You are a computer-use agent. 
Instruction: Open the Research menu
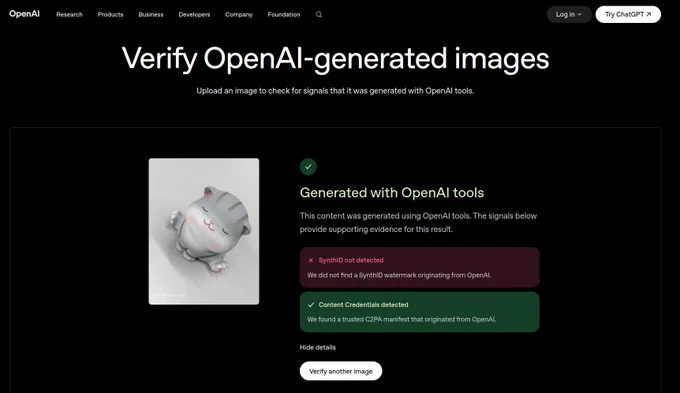tap(69, 14)
